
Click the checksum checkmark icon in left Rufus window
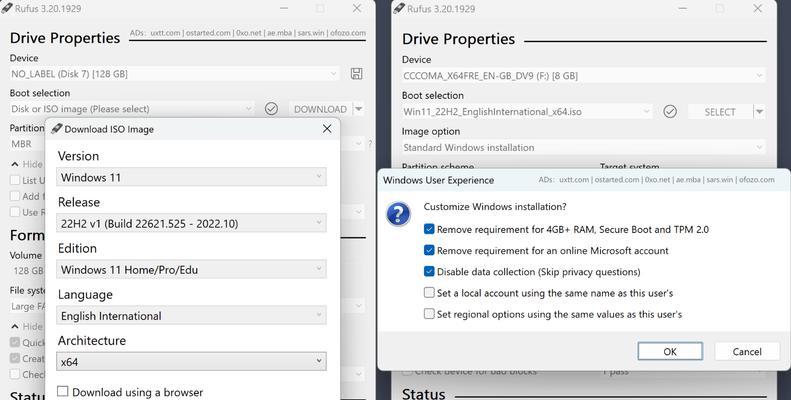pos(271,108)
